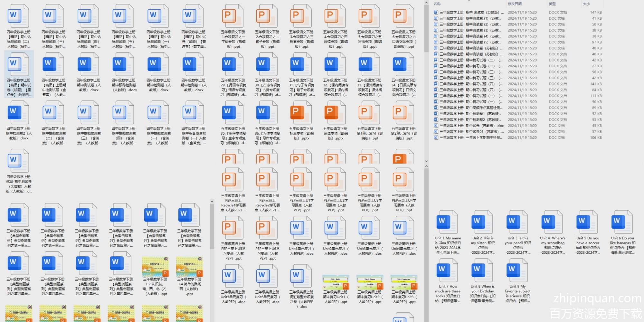Select the 113 KB 期中复习试题（一） list row
The width and height of the screenshot is (644, 322).
click(518, 96)
